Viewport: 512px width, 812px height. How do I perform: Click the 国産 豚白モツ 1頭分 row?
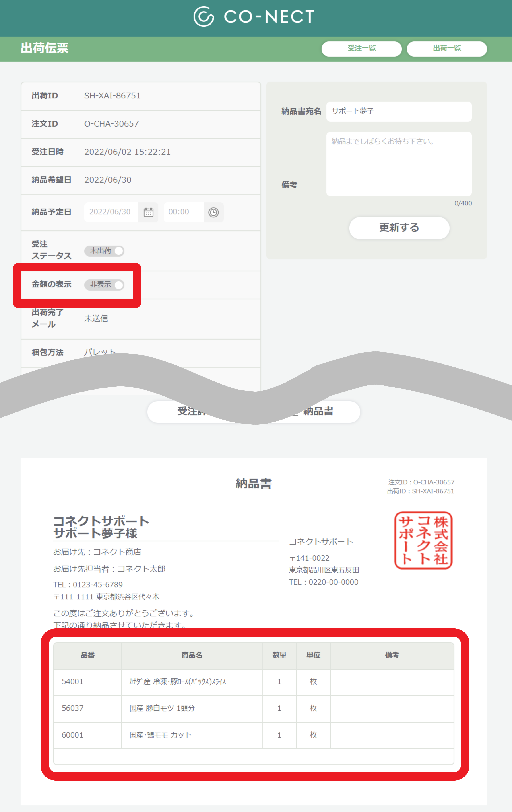[x=162, y=708]
